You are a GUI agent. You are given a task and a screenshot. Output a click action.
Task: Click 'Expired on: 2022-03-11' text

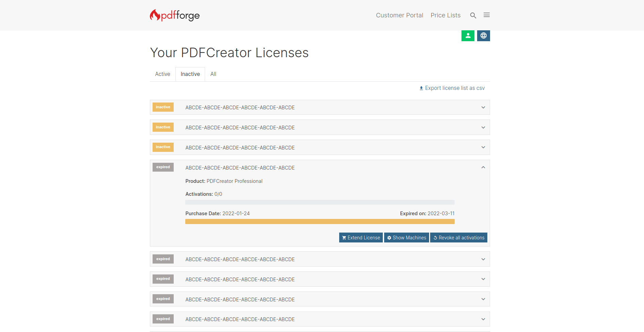click(427, 214)
